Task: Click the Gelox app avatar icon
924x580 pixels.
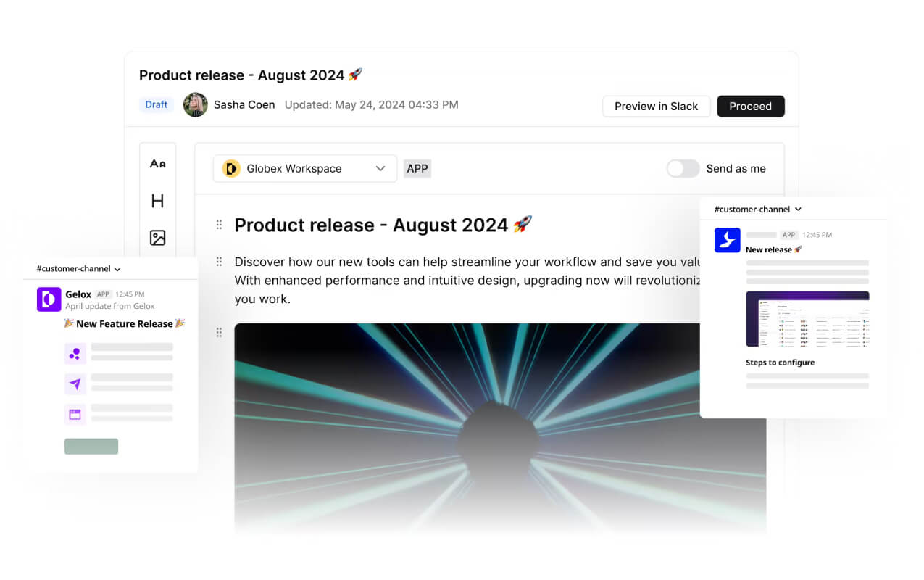Action: (x=49, y=299)
